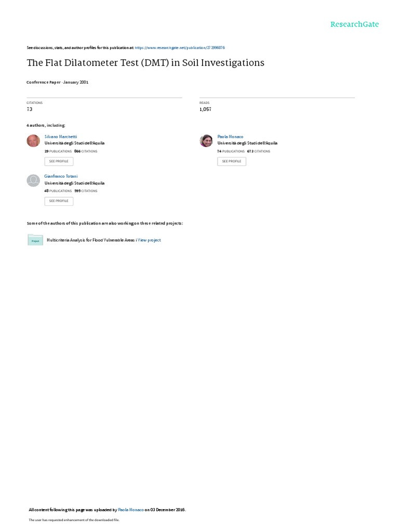Open Paola Monaco author name link
399x532 pixels.
[x=230, y=137]
